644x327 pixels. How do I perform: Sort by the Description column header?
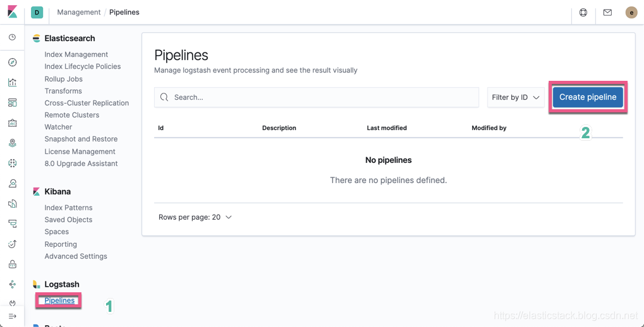click(x=279, y=128)
